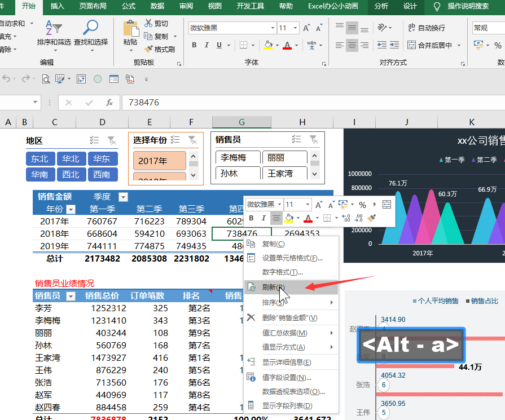This screenshot has height=420, width=505.
Task: Toggle underline in ribbon font group
Action: pos(219,45)
